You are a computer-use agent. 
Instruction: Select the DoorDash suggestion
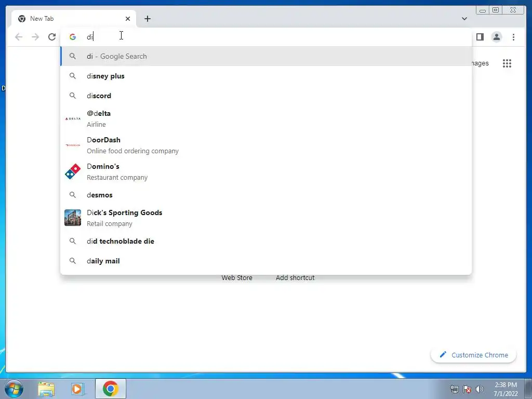[266, 145]
